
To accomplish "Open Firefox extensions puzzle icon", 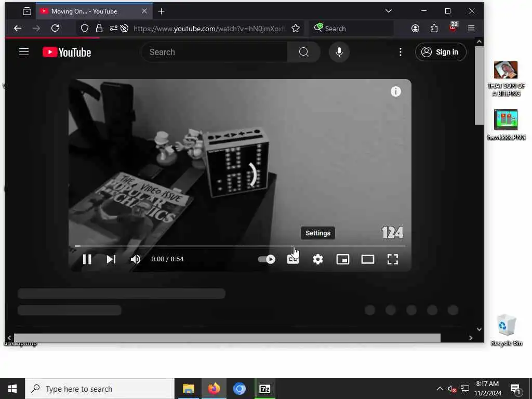I will point(434,29).
